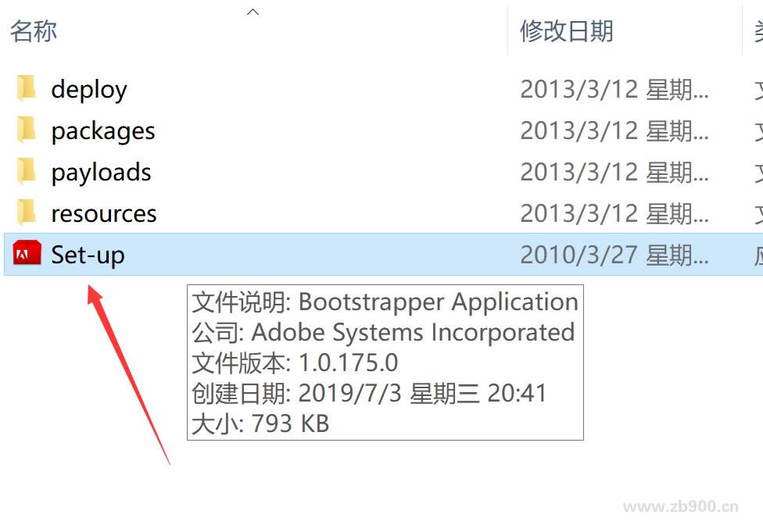This screenshot has width=763, height=532.
Task: Select the payloads folder icon
Action: click(x=27, y=171)
